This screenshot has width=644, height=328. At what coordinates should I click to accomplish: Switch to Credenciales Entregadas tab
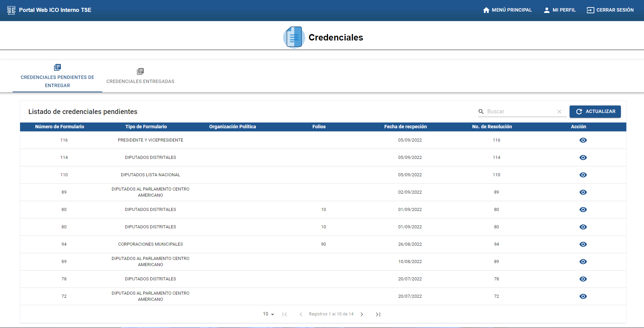tap(140, 77)
